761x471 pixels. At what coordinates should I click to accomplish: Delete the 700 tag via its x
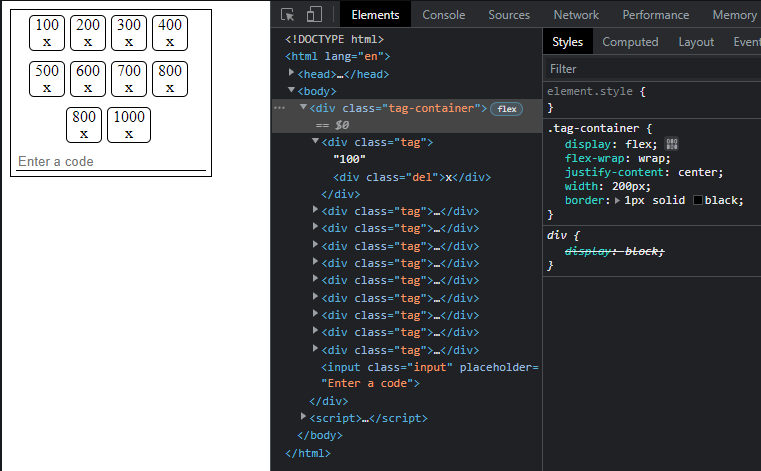129,88
